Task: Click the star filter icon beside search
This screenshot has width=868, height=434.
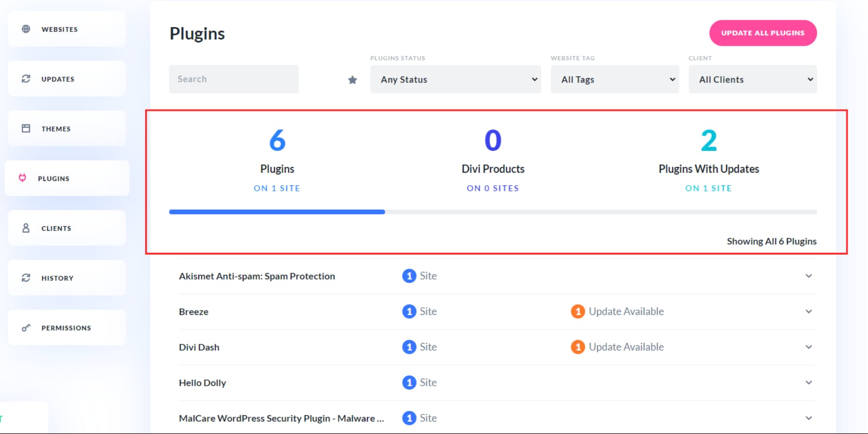Action: 353,80
